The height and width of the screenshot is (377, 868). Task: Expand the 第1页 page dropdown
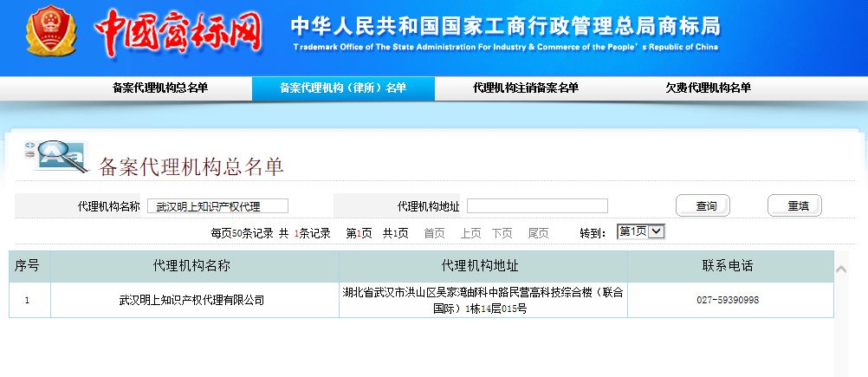coord(640,231)
